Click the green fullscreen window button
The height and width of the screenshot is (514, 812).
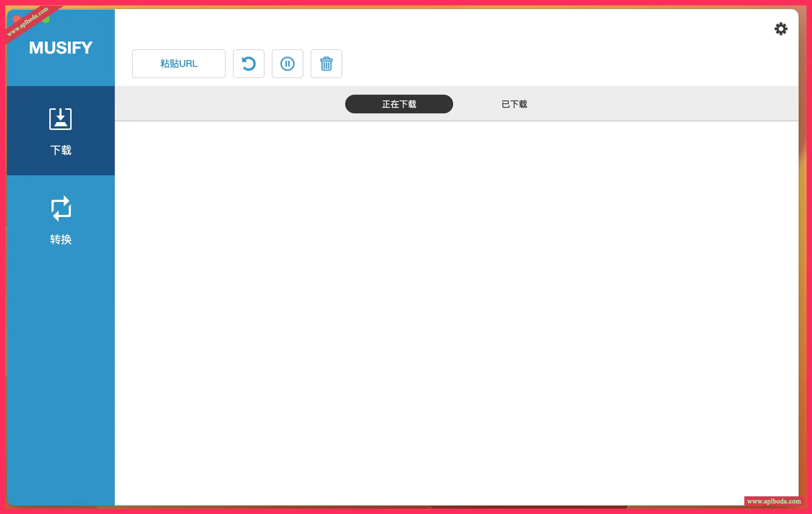46,20
